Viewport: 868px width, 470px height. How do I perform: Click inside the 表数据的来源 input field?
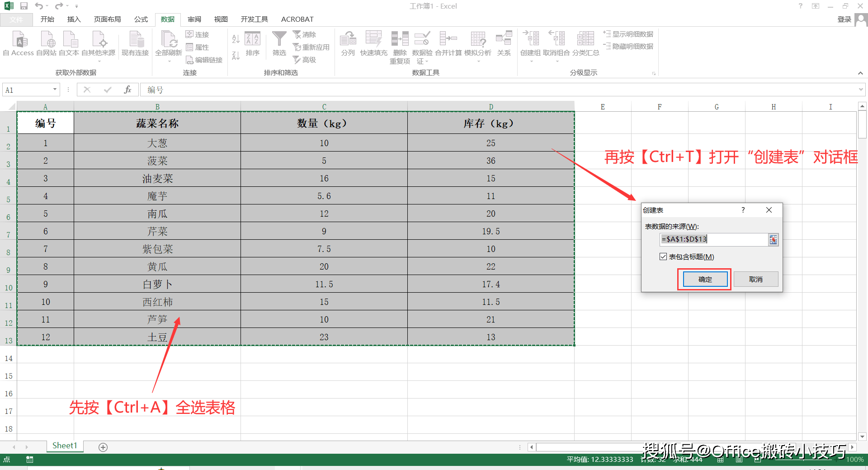tap(710, 239)
